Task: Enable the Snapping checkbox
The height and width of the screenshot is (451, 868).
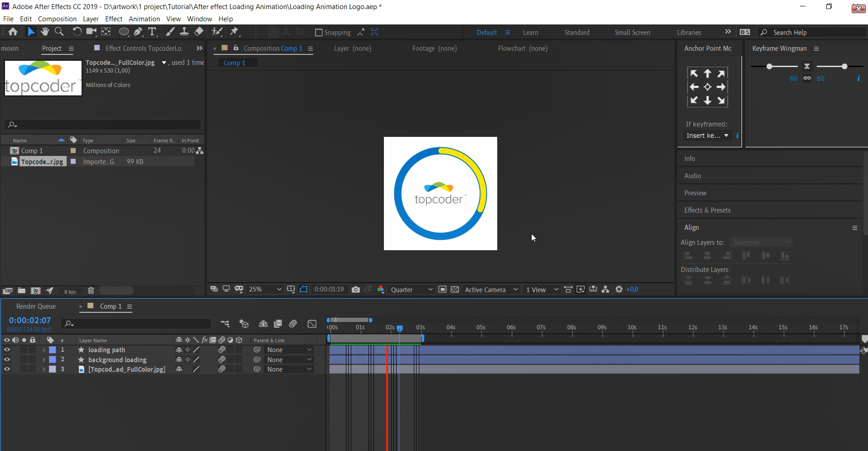Action: tap(319, 32)
